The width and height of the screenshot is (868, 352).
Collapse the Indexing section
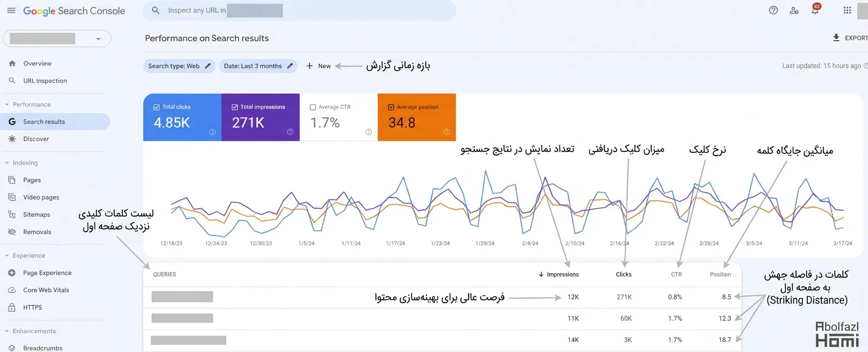[x=7, y=163]
